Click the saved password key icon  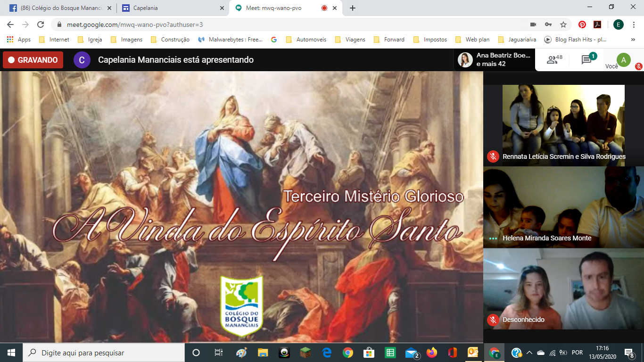click(548, 25)
